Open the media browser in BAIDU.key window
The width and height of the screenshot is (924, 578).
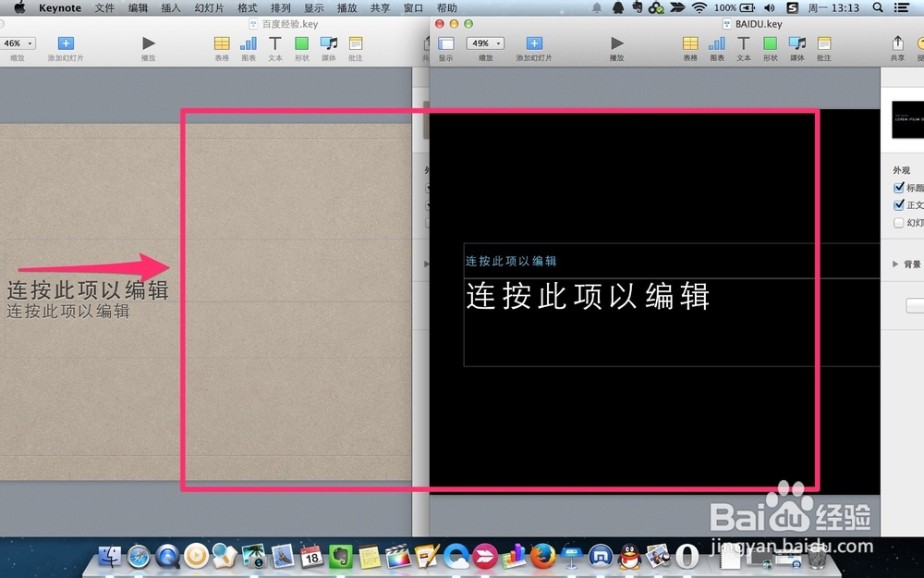pos(797,43)
